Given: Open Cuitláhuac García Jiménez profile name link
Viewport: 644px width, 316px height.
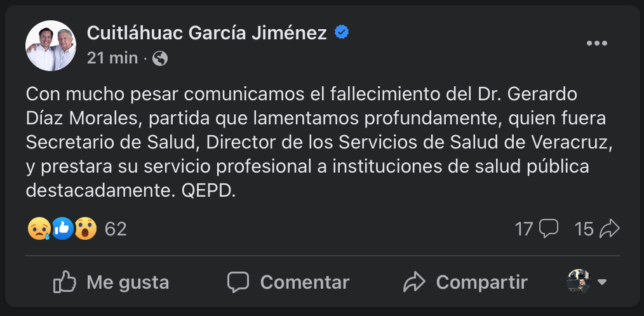Looking at the screenshot, I should click(206, 32).
